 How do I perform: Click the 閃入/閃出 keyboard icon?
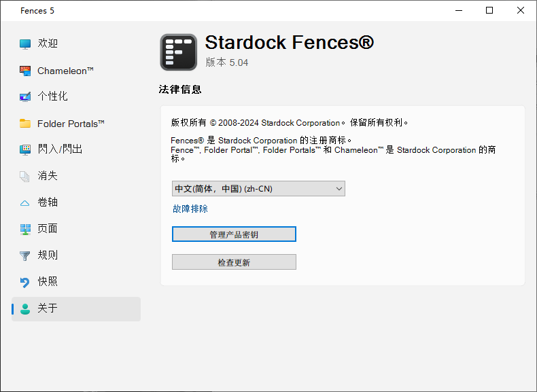pos(25,149)
